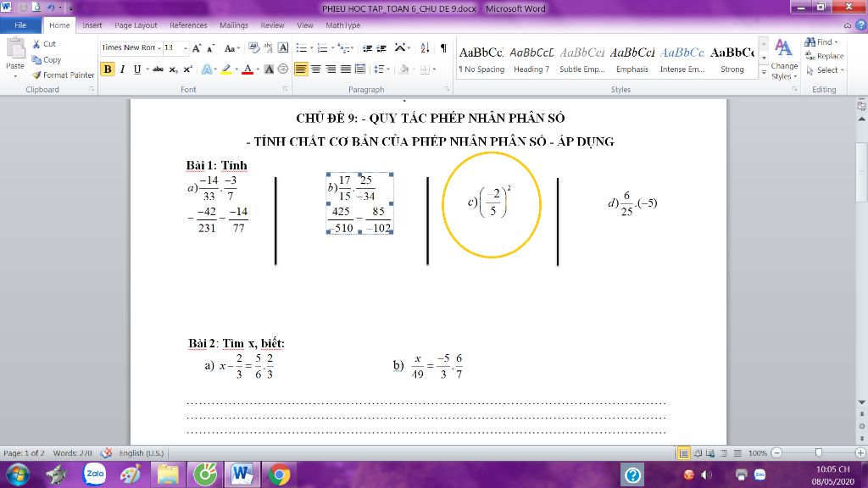Align text to the right

(331, 69)
